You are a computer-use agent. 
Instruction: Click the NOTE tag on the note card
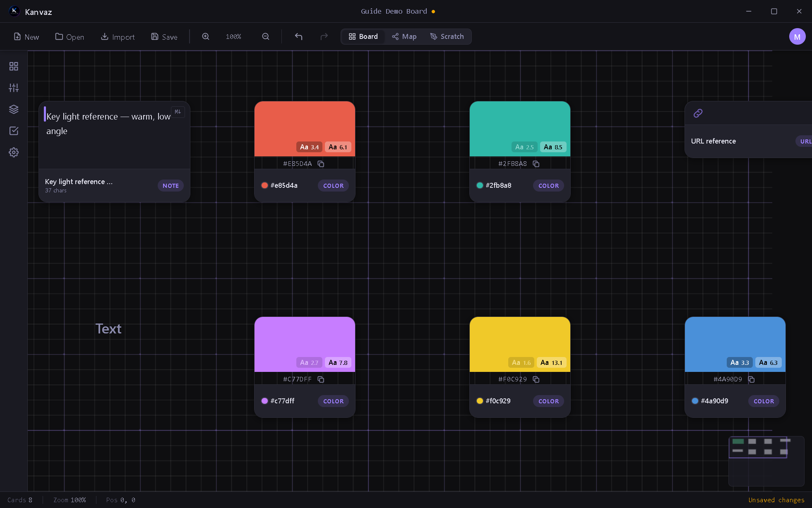171,186
